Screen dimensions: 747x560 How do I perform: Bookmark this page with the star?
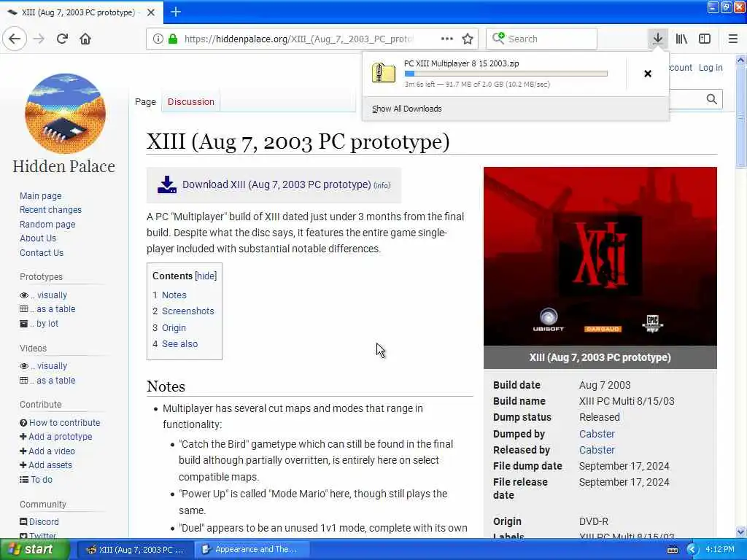pyautogui.click(x=468, y=39)
